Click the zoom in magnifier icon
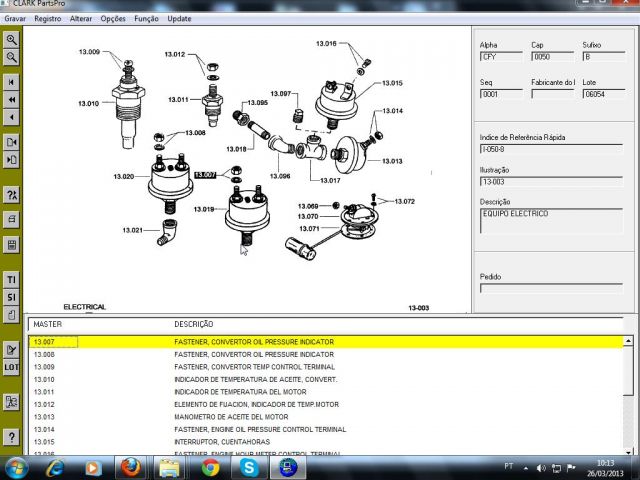The width and height of the screenshot is (640, 480). pos(11,40)
